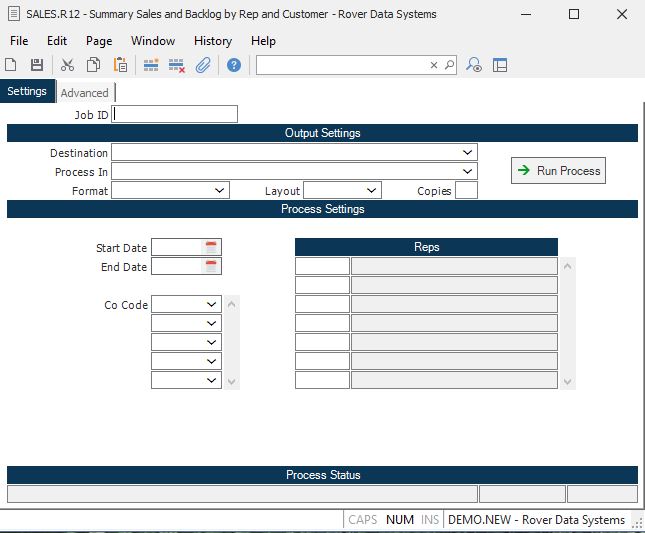
Task: Click the Job ID input field
Action: [176, 115]
